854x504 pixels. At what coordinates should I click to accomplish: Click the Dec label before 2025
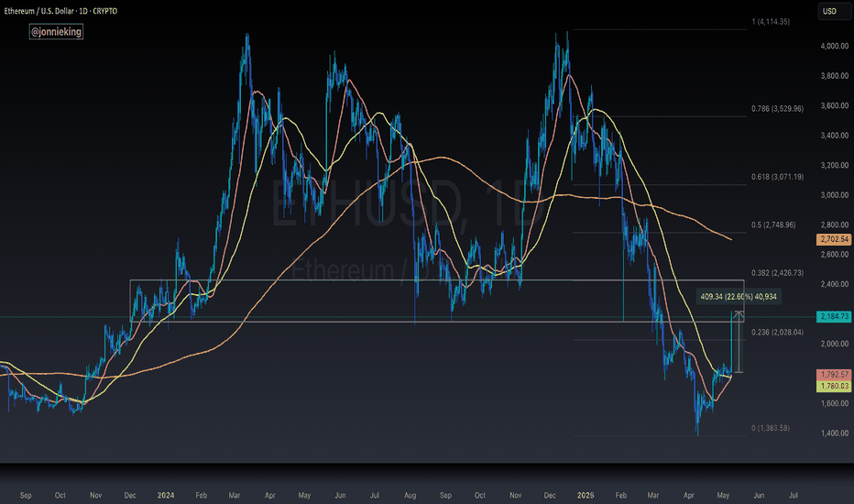[x=550, y=495]
